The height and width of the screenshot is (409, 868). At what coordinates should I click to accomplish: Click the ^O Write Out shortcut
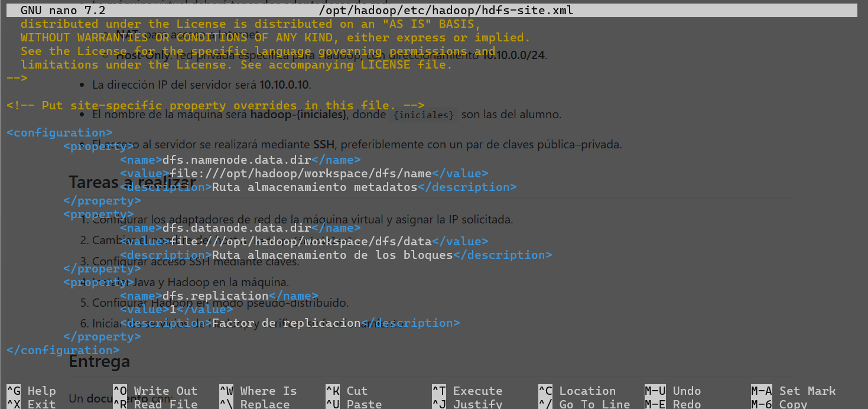click(155, 391)
